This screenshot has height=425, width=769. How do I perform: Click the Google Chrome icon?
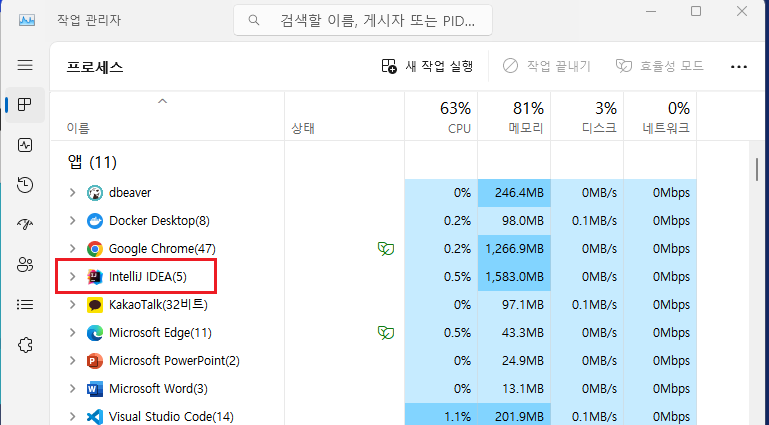(x=95, y=249)
